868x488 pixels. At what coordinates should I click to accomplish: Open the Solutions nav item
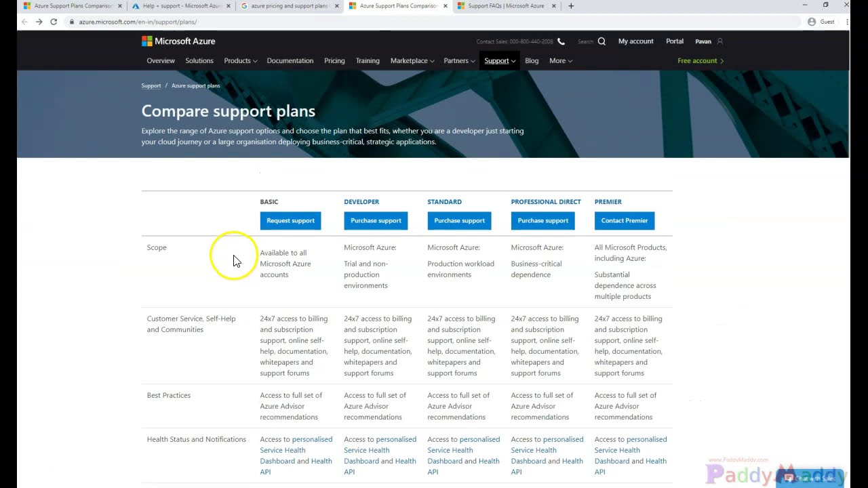coord(199,61)
